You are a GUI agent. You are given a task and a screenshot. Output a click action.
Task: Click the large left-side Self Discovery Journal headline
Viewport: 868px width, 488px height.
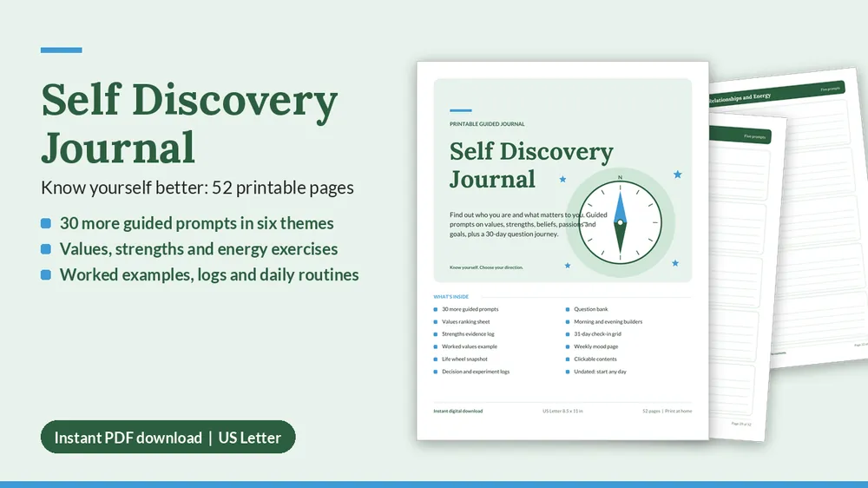pos(189,123)
